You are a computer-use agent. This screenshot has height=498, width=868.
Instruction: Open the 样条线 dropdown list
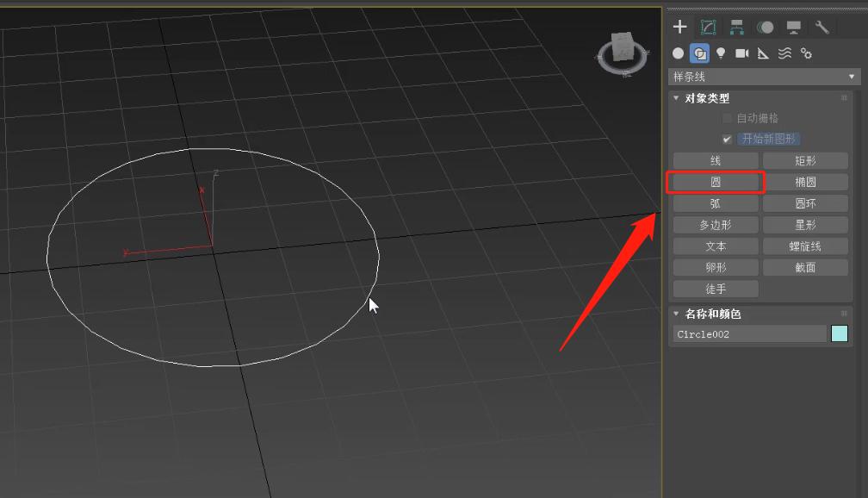(x=765, y=77)
